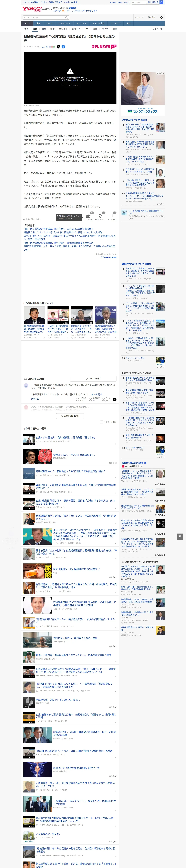Open the マイページ link
Viewport: 186px width, 868px height.
pos(139,18)
